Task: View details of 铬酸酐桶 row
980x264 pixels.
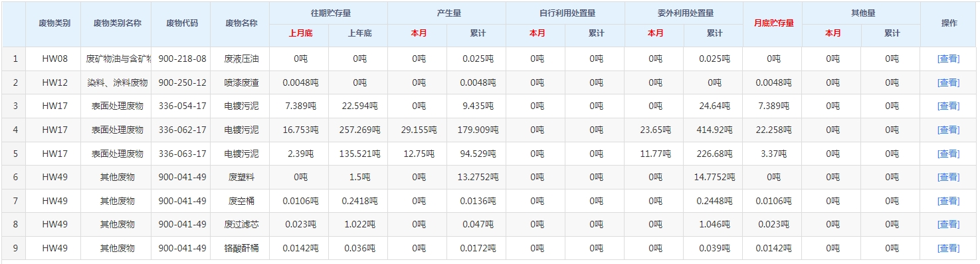Action: (948, 248)
